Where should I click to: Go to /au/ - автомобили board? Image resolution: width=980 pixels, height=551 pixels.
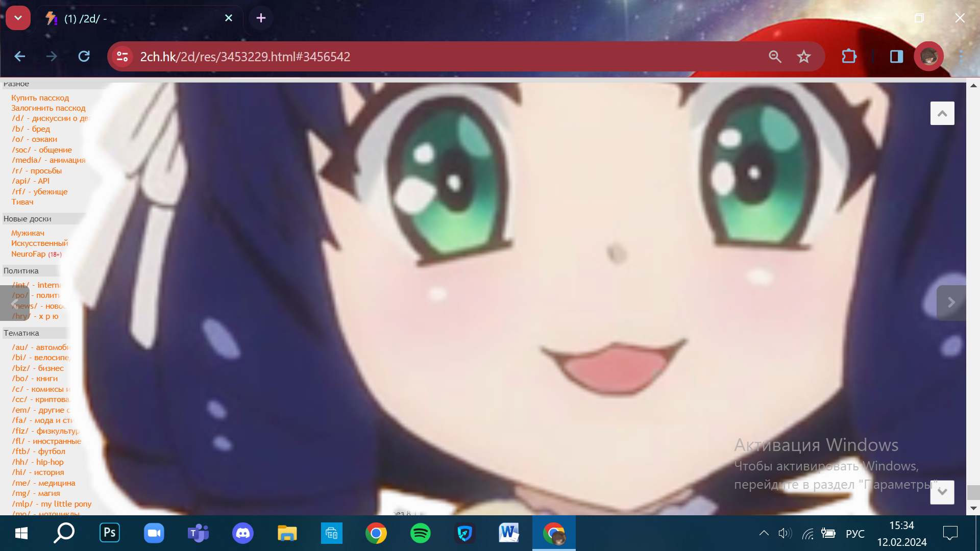coord(41,347)
